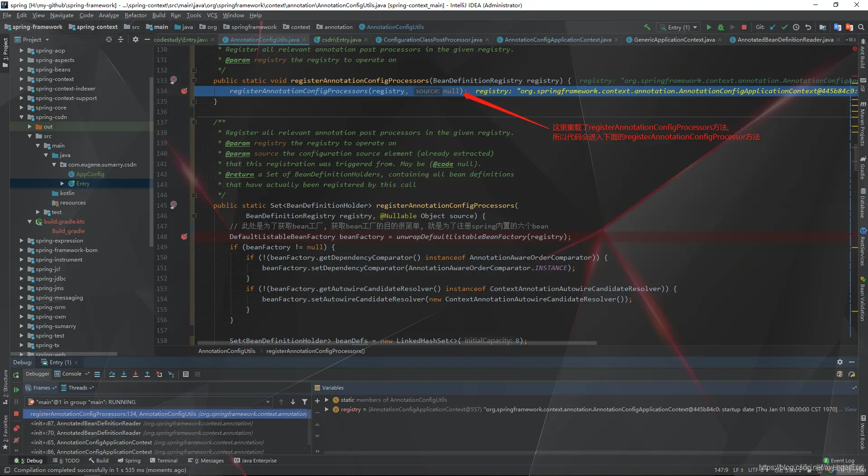Viewport: 868px width, 476px height.
Task: Toggle the Database side panel
Action: (863, 203)
